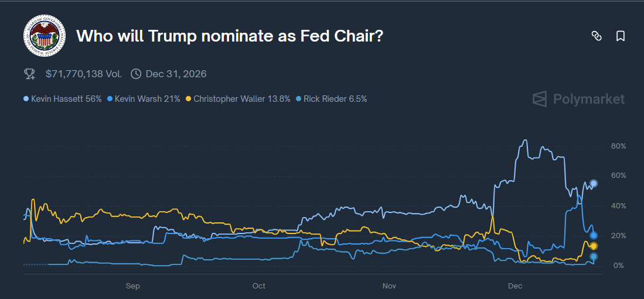The height and width of the screenshot is (299, 644).
Task: Bookmark this market with the bookmark icon
Action: point(621,36)
